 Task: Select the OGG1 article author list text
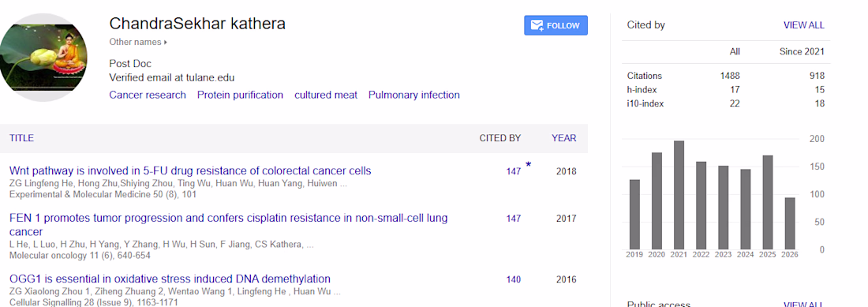coord(175,292)
